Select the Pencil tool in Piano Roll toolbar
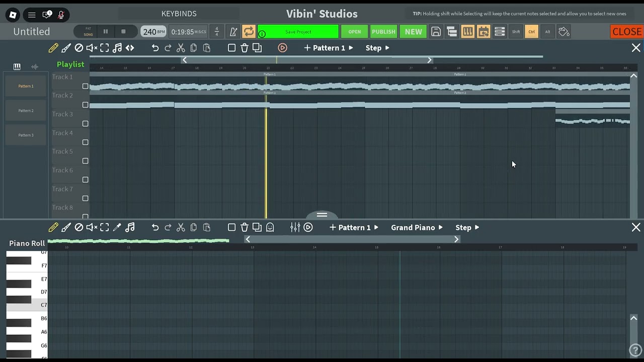 (x=53, y=227)
